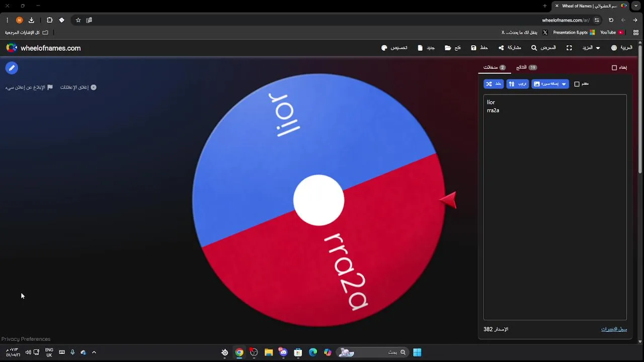This screenshot has height=362, width=644.
Task: Open the Presentation 8.pptx bookmark
Action: (x=574, y=32)
